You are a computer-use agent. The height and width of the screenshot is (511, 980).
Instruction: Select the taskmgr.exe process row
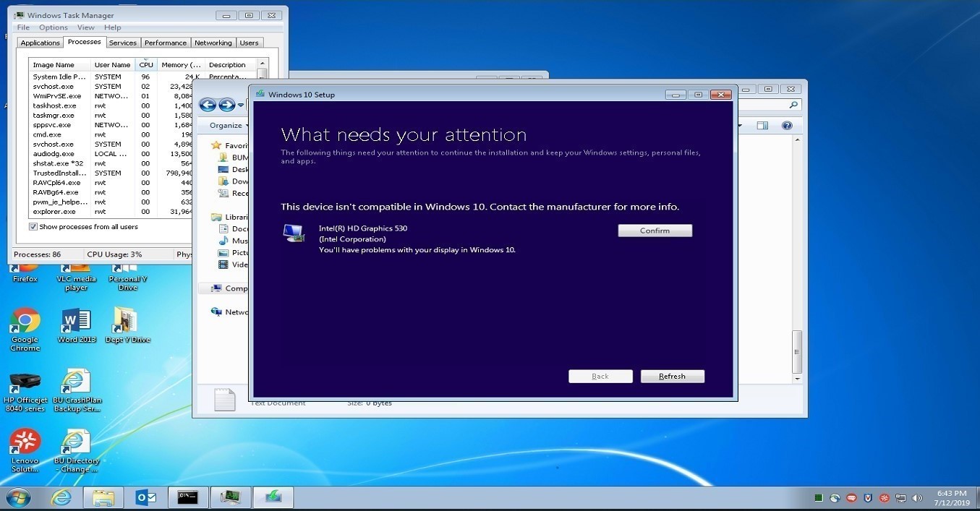click(143, 115)
